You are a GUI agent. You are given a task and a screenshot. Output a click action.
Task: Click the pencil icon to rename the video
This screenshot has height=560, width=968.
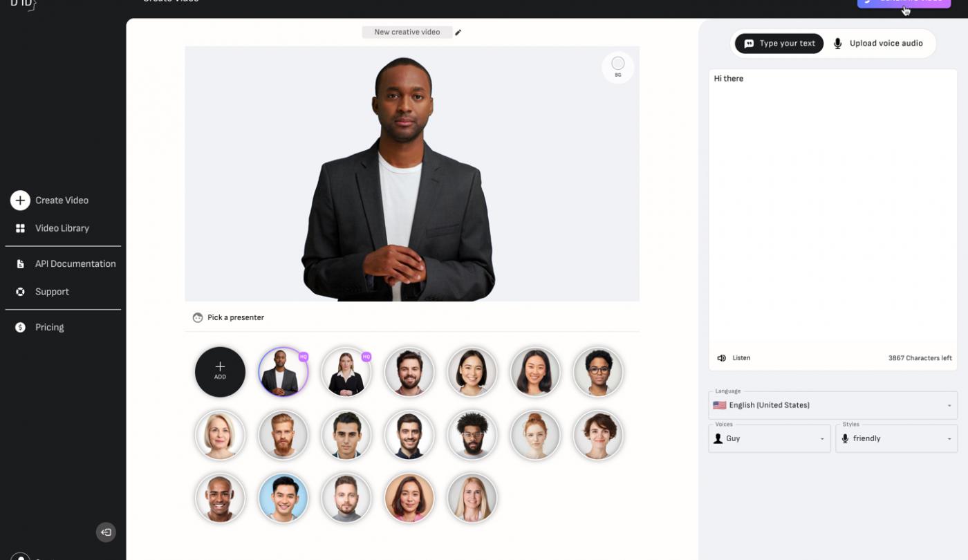coord(458,32)
